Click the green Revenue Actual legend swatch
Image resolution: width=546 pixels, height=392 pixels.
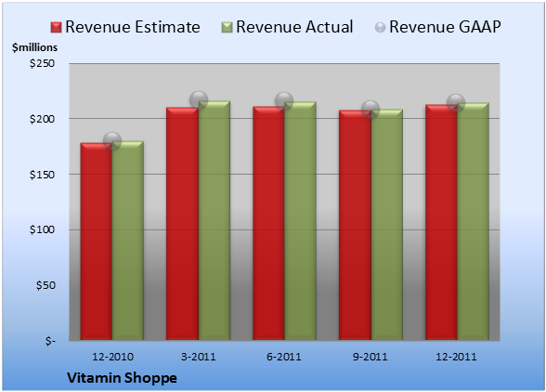[227, 28]
